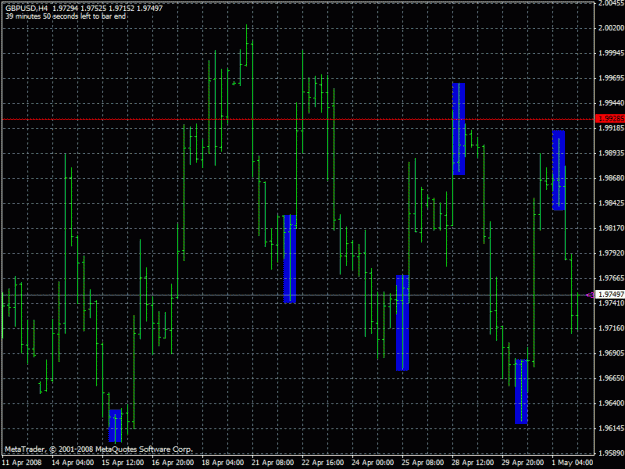The width and height of the screenshot is (625, 469).
Task: Click the 1.96145 price scale value
Action: (611, 428)
